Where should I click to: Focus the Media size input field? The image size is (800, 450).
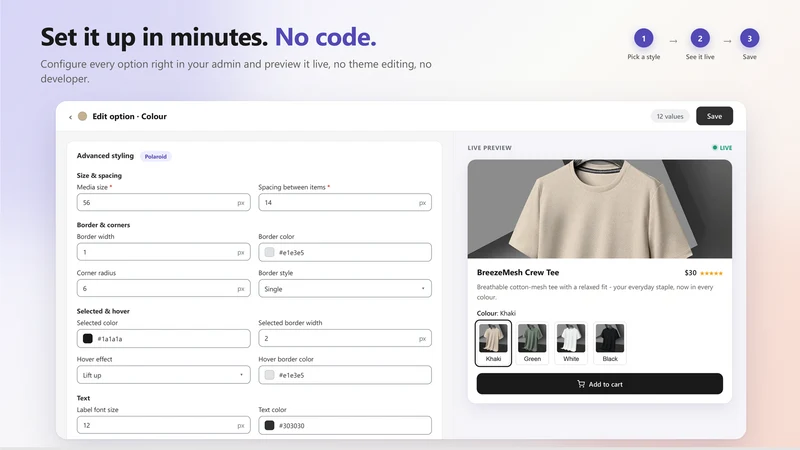[x=163, y=203]
